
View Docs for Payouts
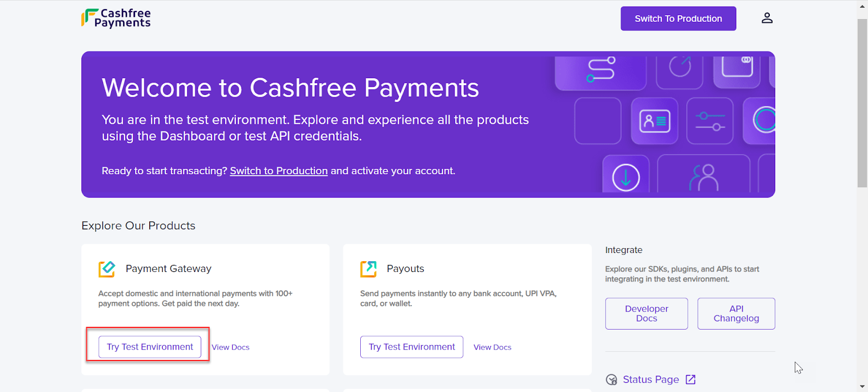(x=493, y=347)
